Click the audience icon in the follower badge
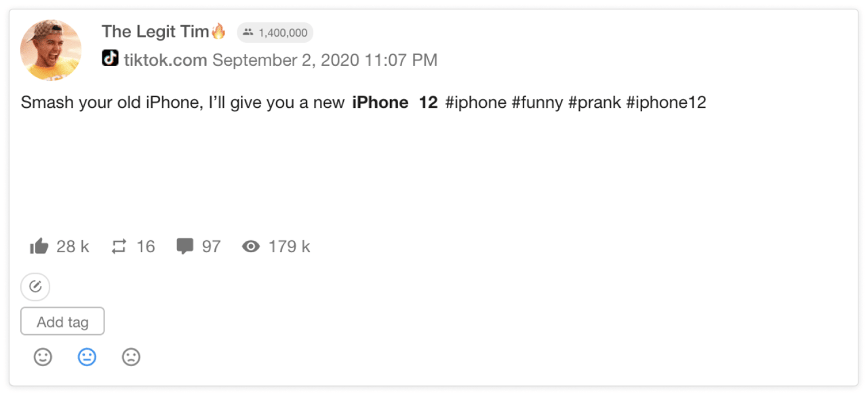Image resolution: width=868 pixels, height=396 pixels. tap(248, 32)
